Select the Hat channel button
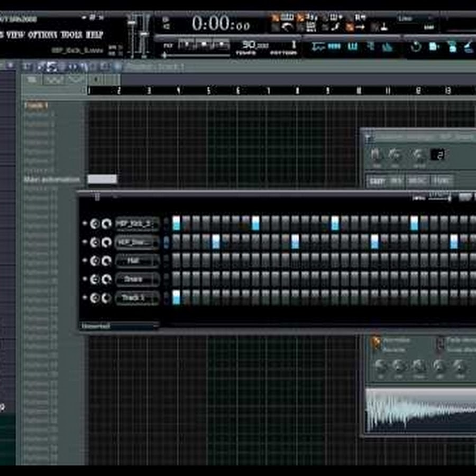Viewport: 476px width, 476px height. point(137,261)
